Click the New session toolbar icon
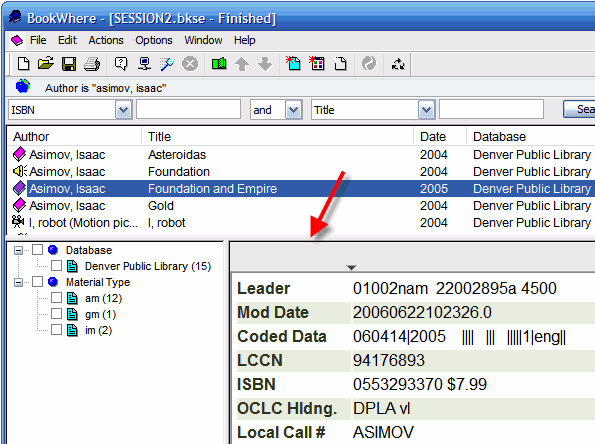 pos(24,64)
